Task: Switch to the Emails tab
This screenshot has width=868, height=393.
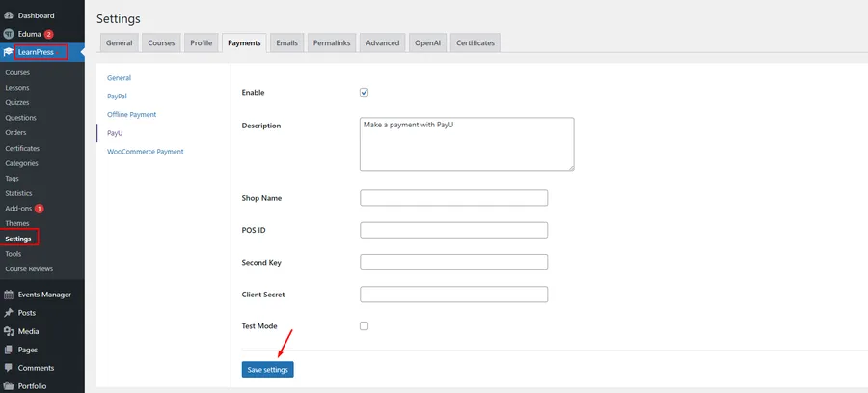Action: 286,43
